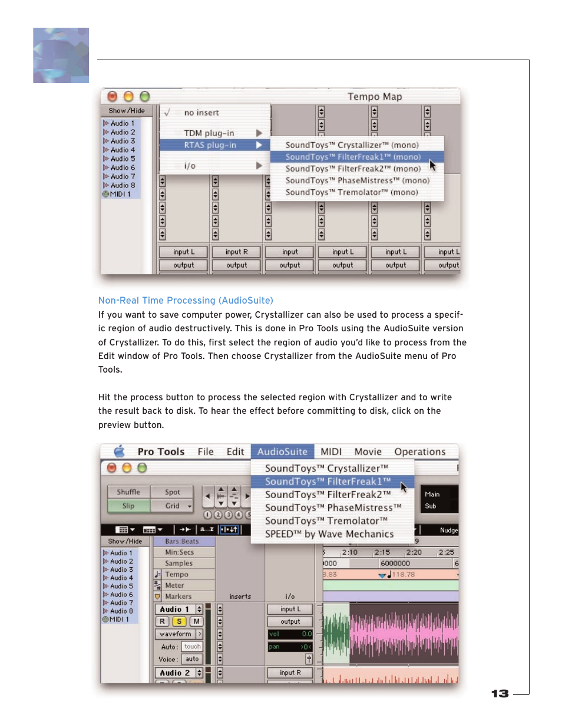
Task: Select zoom preset 1 button
Action: (208, 515)
